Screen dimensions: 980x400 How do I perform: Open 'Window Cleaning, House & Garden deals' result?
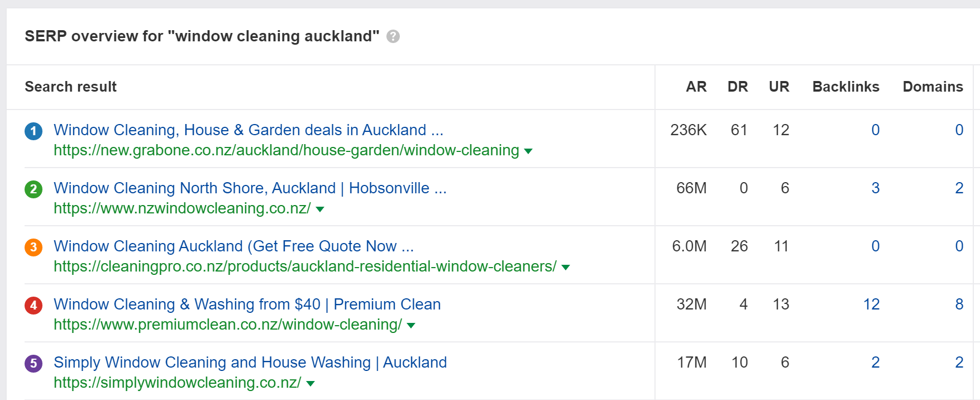pyautogui.click(x=248, y=130)
